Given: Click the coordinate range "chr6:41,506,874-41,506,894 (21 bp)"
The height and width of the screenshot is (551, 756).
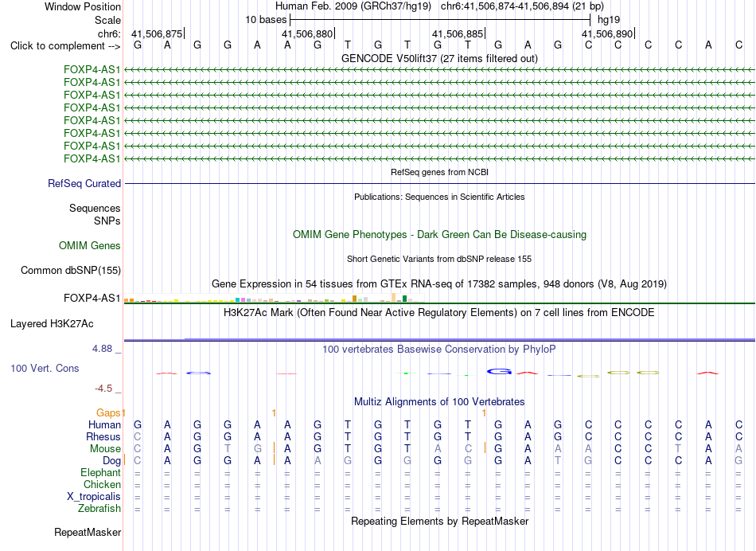Looking at the screenshot, I should click(x=522, y=6).
